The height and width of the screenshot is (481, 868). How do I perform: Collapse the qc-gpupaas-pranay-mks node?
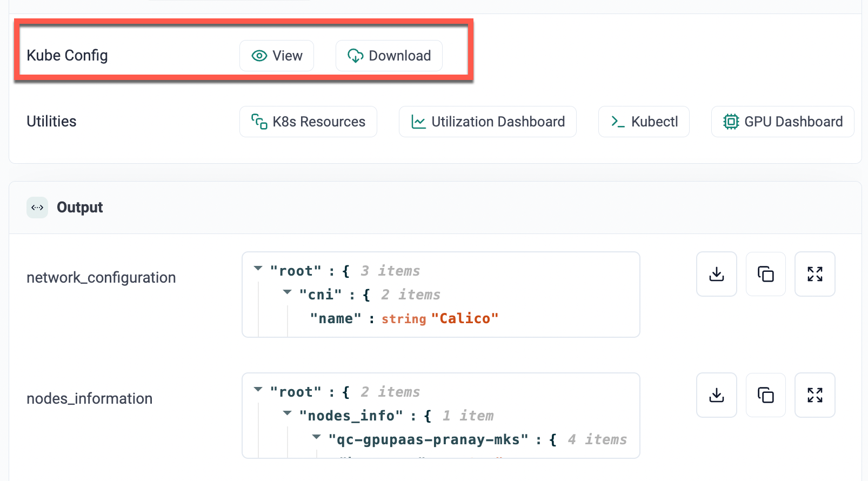(x=317, y=437)
